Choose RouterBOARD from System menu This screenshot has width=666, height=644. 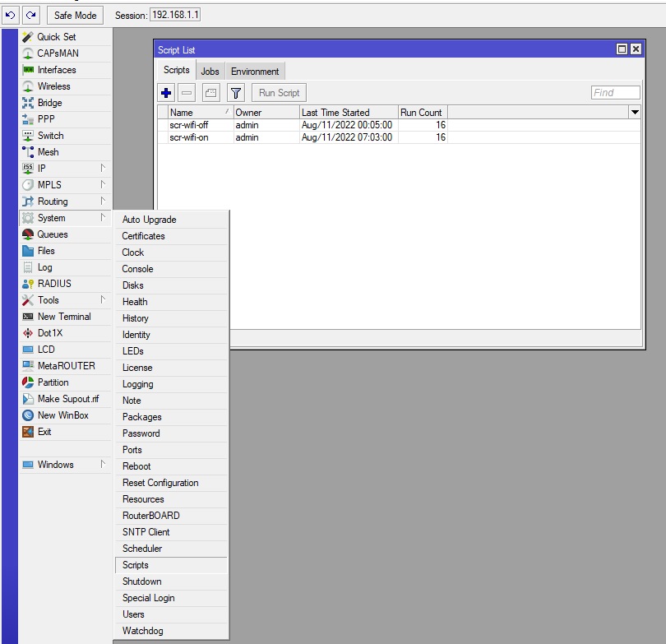click(171, 516)
